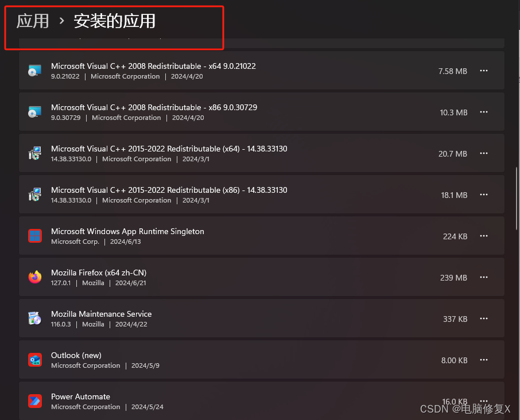Open more options for Mozilla Firefox

click(x=484, y=277)
